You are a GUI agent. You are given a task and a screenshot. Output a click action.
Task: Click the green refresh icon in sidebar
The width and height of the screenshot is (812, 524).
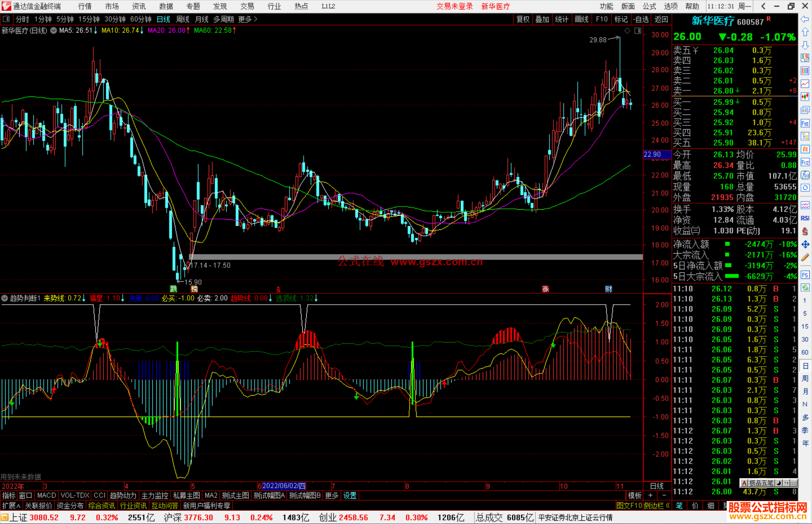(x=805, y=288)
